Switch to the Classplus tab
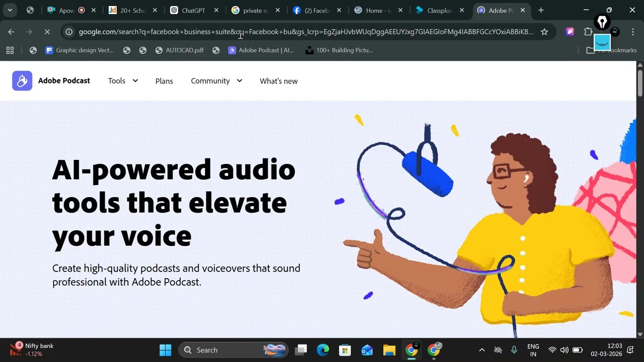This screenshot has width=644, height=362. 439,10
